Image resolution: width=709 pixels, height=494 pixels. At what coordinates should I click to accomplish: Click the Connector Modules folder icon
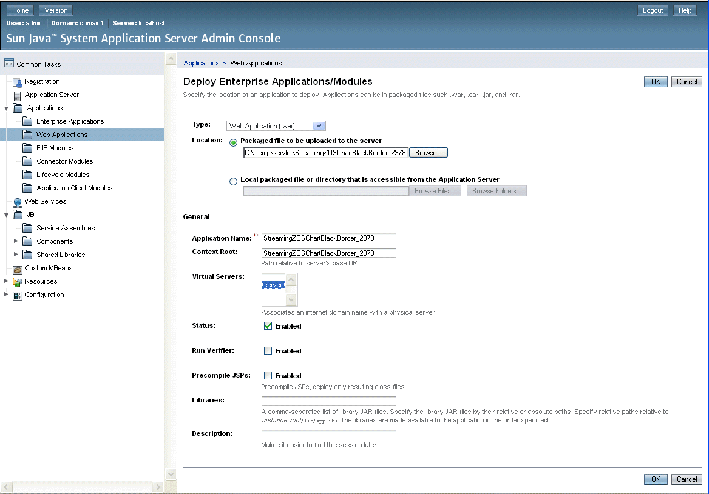tap(27, 161)
